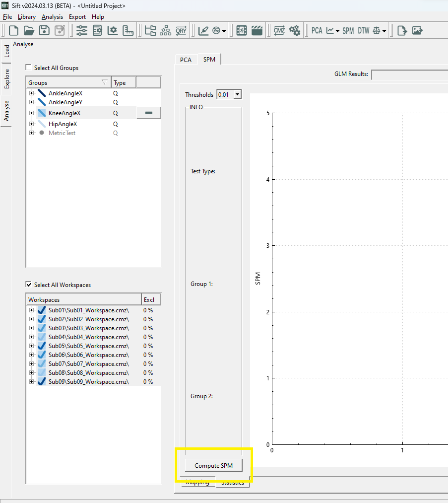Click the DTW toolbar icon
The width and height of the screenshot is (448, 503).
pyautogui.click(x=364, y=30)
